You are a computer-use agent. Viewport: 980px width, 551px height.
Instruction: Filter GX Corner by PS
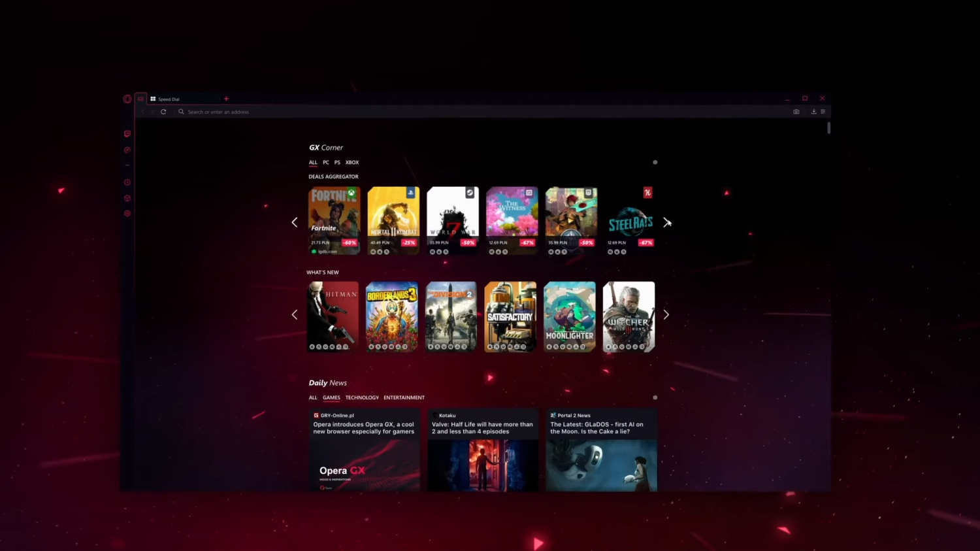tap(337, 162)
